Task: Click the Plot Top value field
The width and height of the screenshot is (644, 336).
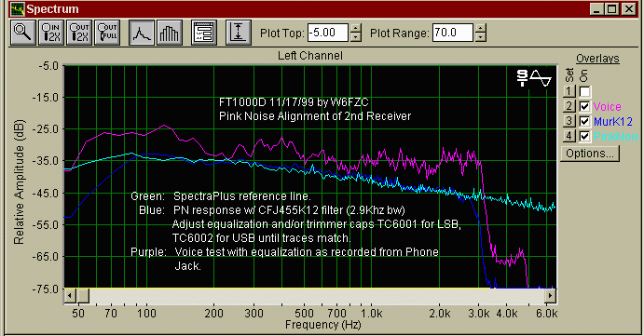Action: (x=328, y=33)
